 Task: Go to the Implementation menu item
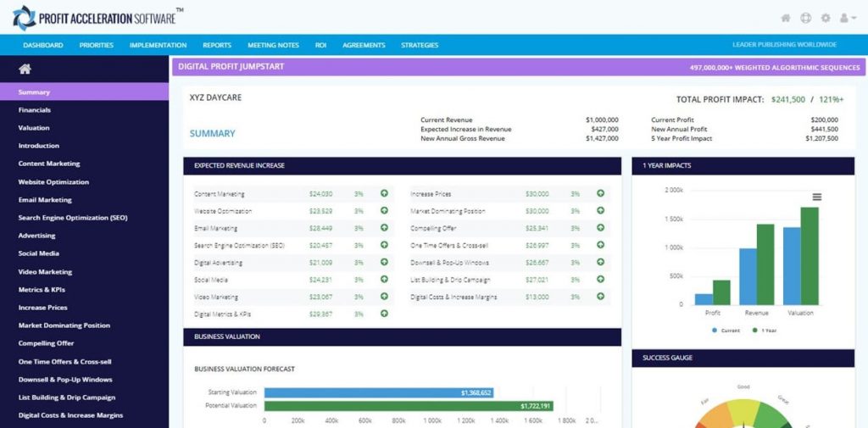pyautogui.click(x=158, y=45)
